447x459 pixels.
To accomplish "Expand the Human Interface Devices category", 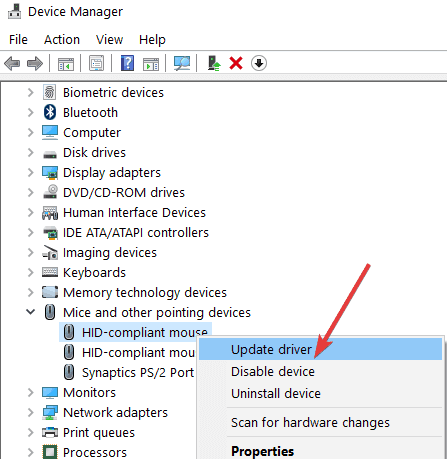I will click(x=31, y=212).
